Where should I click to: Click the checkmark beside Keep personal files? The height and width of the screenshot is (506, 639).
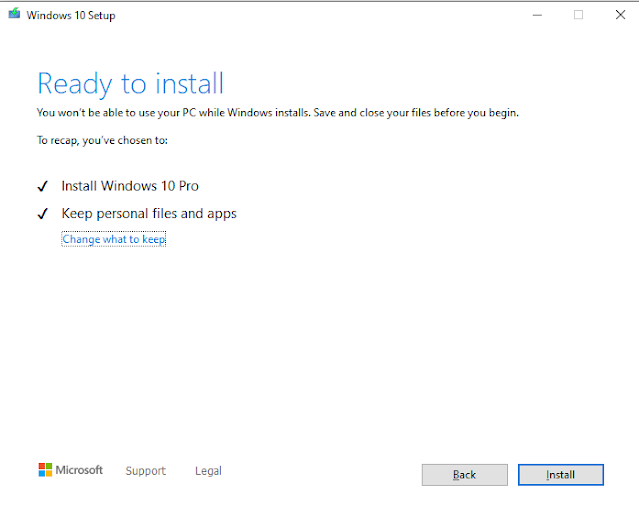click(x=42, y=213)
